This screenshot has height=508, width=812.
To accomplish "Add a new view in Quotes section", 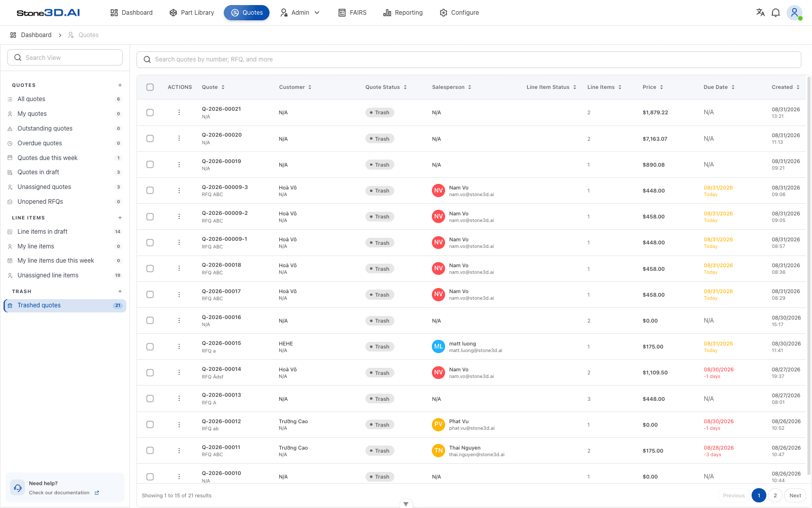I will click(x=120, y=85).
